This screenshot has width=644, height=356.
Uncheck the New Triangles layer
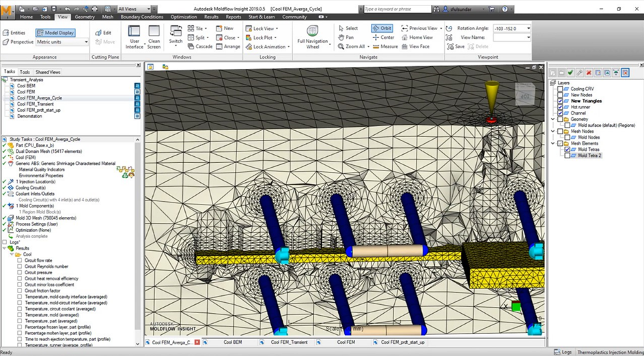560,101
